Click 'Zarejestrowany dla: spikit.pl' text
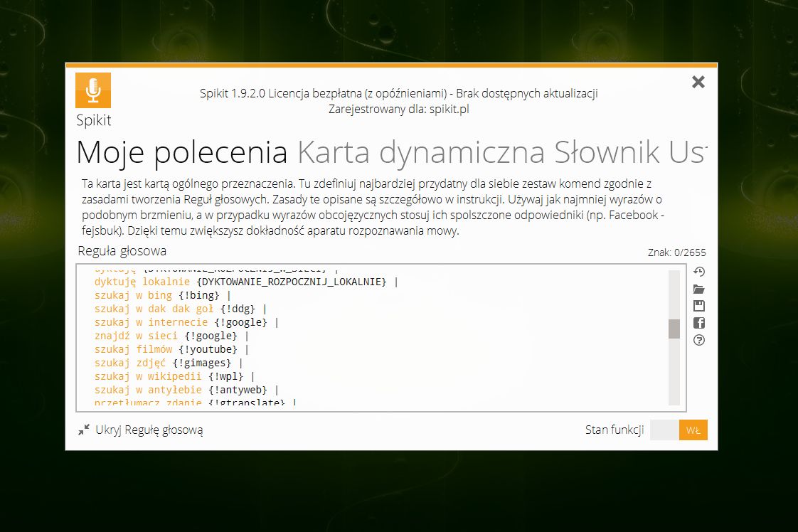 (x=398, y=109)
